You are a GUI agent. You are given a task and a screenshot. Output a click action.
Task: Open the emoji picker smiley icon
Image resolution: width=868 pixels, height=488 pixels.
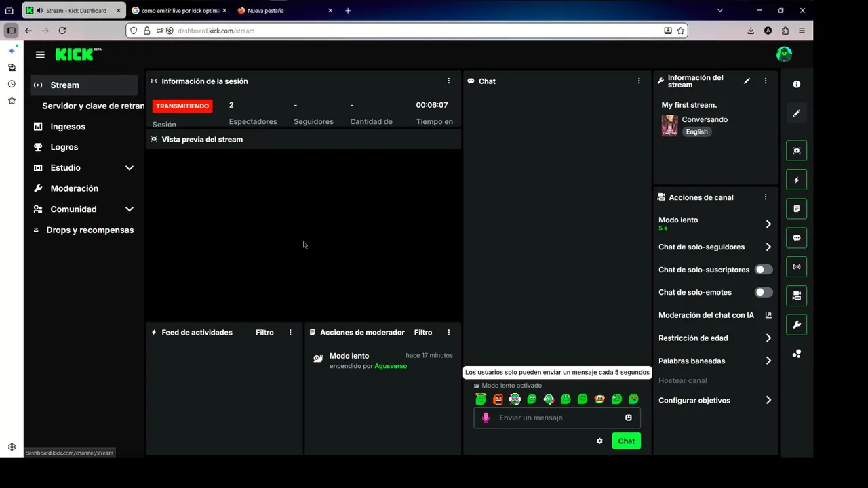point(629,418)
